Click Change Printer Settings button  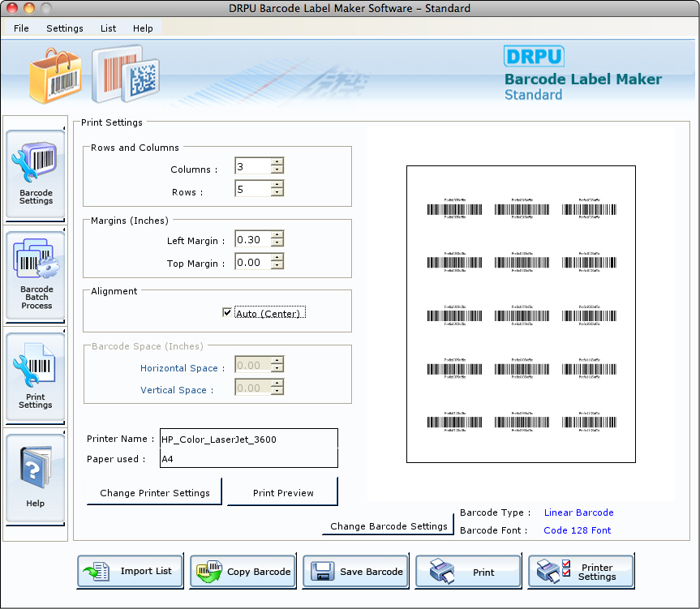tap(154, 492)
